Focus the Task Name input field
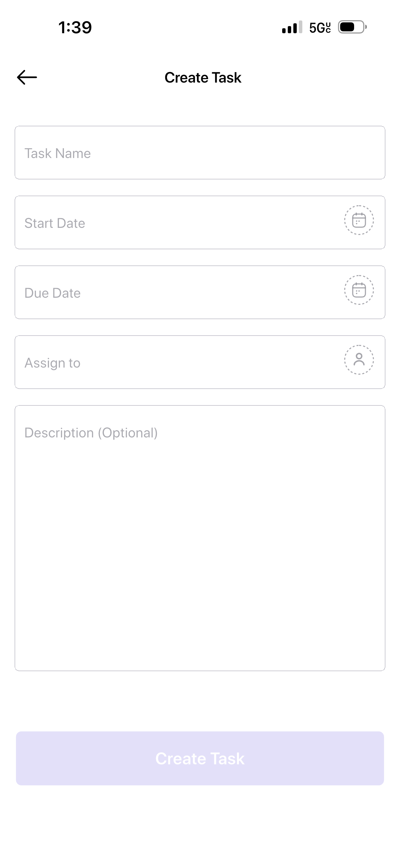The image size is (400, 868). (200, 153)
